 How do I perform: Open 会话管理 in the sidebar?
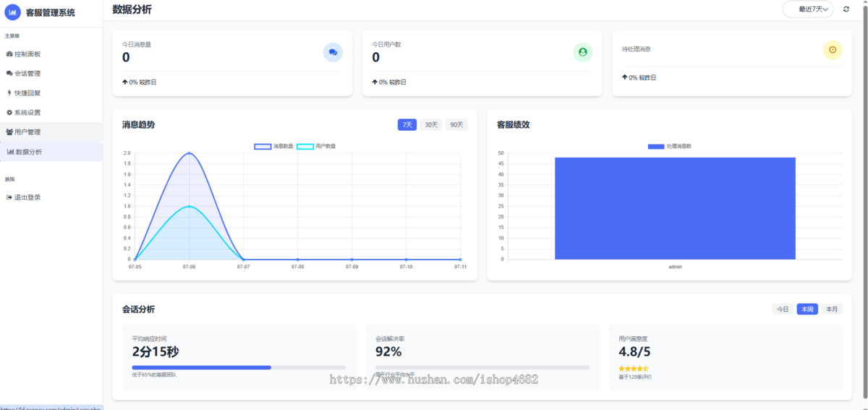pos(51,74)
